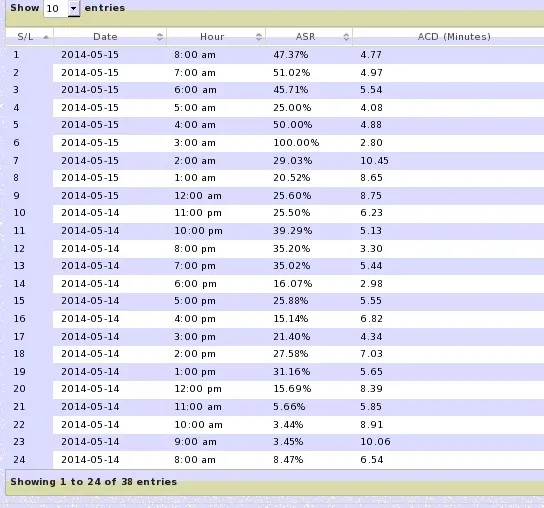Click the 10.06 ACD value in row 23
Viewport: 544px width, 508px height.
pos(375,442)
